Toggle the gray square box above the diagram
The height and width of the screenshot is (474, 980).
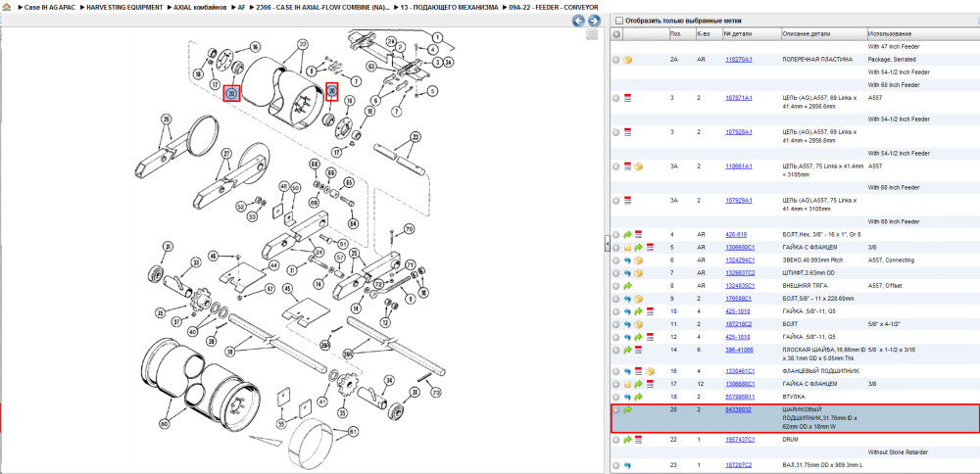(x=592, y=35)
